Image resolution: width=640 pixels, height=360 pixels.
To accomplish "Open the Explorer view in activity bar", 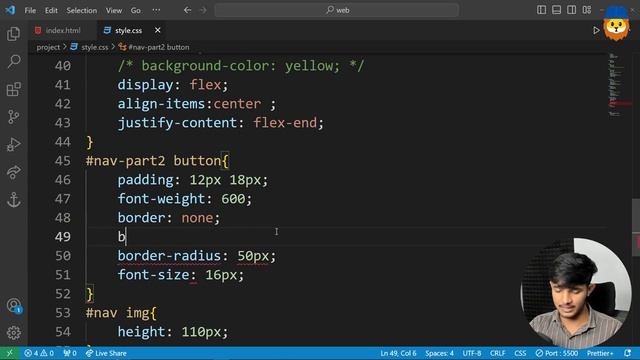I will [13, 34].
